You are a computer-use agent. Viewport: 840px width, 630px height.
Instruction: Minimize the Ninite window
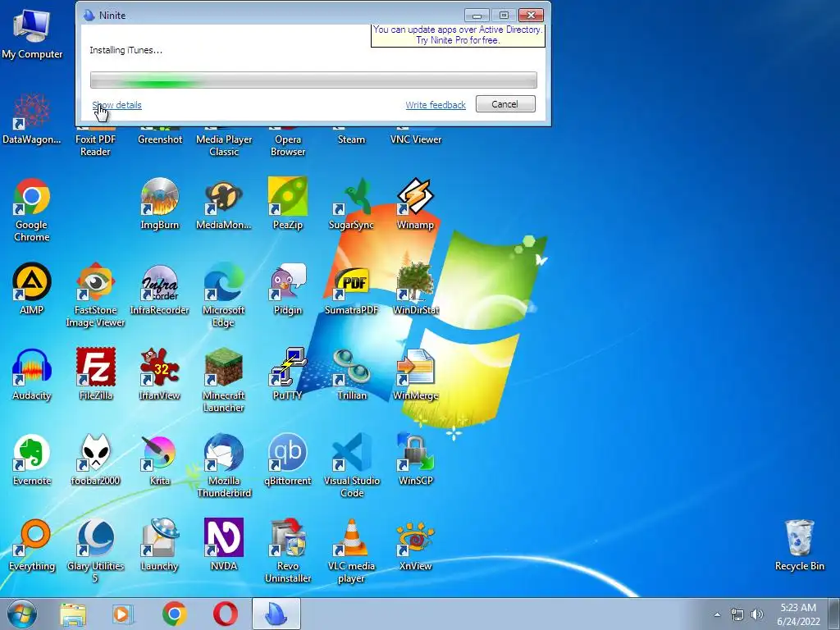[477, 15]
